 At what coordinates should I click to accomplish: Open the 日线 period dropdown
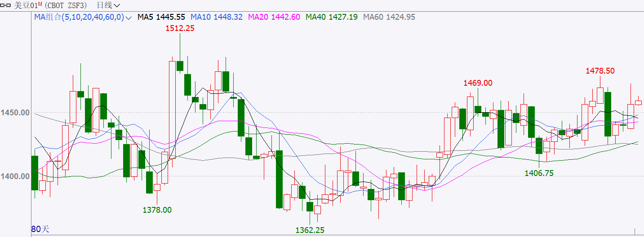click(x=108, y=5)
